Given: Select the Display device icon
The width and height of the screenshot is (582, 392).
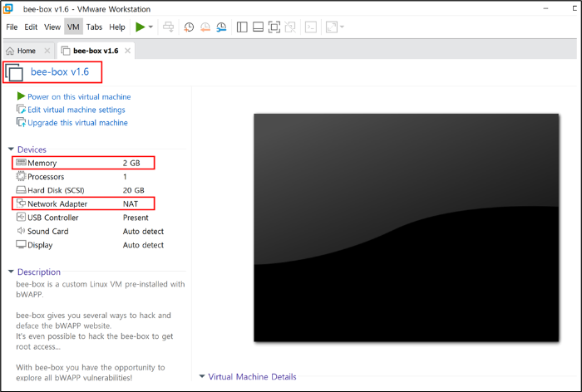Looking at the screenshot, I should [21, 244].
